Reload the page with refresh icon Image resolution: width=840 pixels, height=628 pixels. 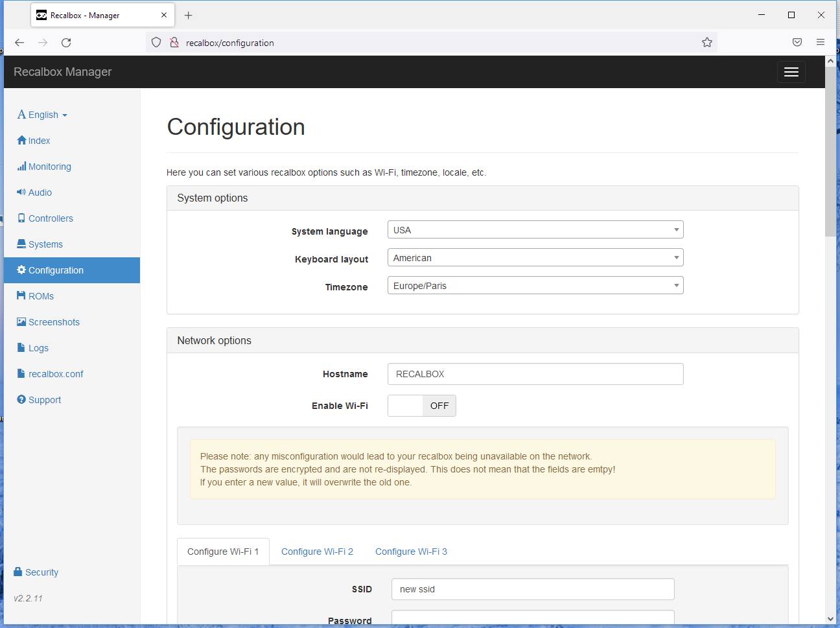coord(66,43)
